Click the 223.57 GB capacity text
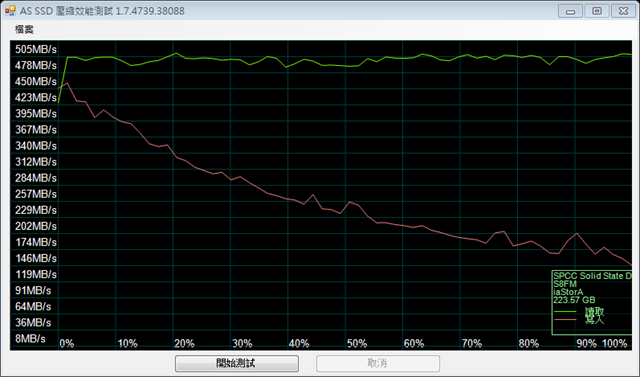 (574, 300)
